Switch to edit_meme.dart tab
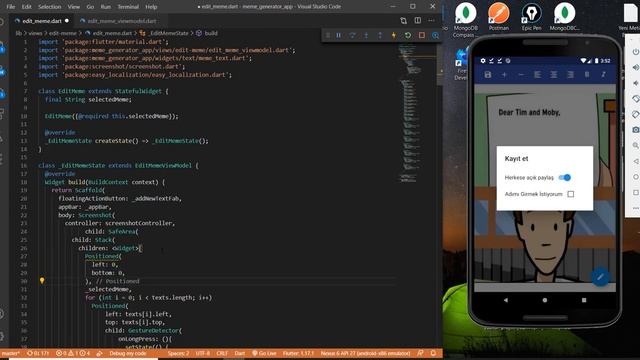Viewport: 640px width, 360px height. (42, 21)
